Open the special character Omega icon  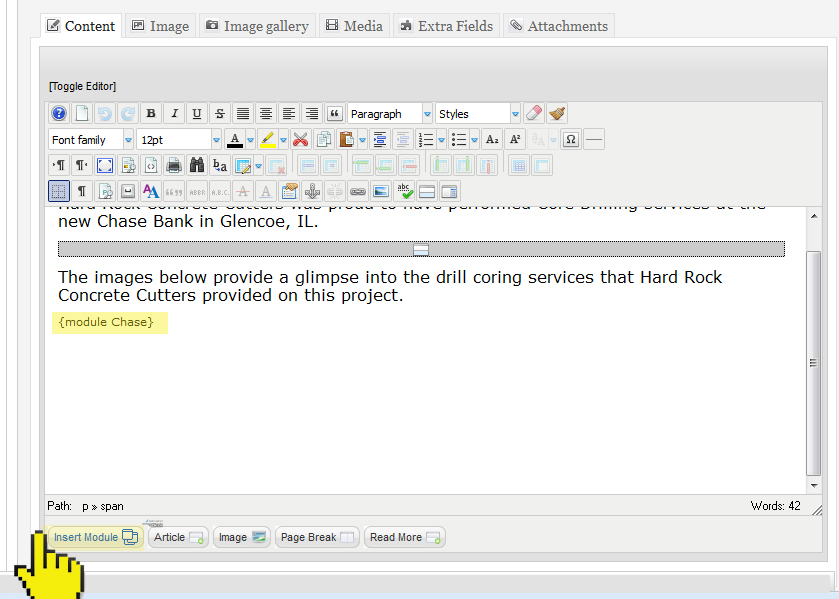(571, 140)
